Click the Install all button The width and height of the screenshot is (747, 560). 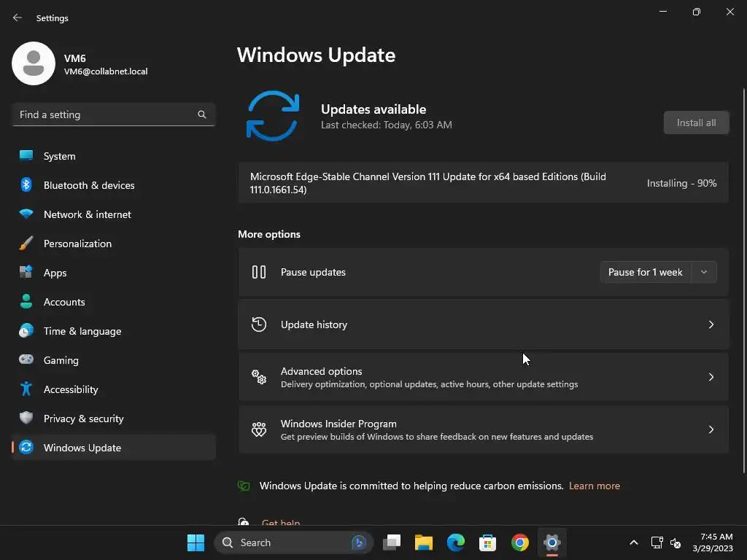696,122
